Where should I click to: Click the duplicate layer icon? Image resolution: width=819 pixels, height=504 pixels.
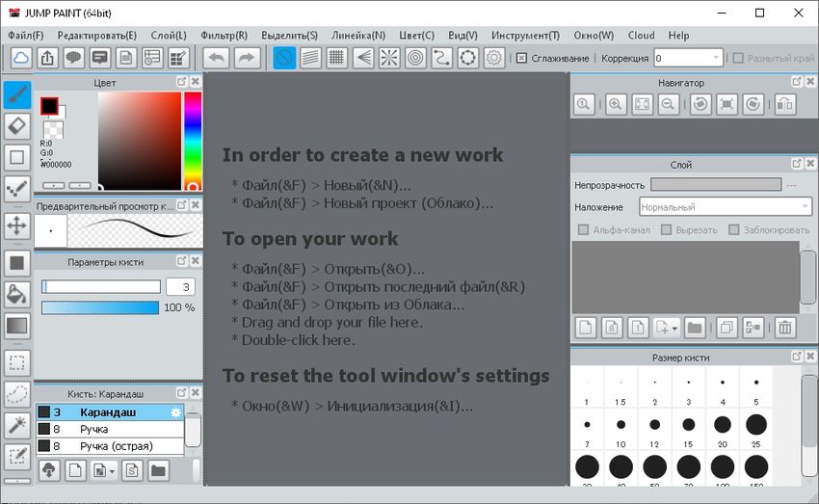727,328
